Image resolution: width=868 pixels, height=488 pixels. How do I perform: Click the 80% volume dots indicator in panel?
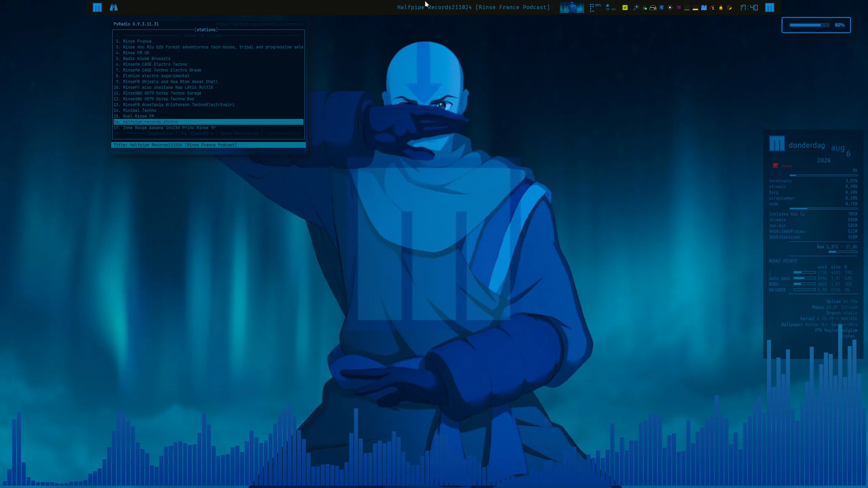[595, 7]
